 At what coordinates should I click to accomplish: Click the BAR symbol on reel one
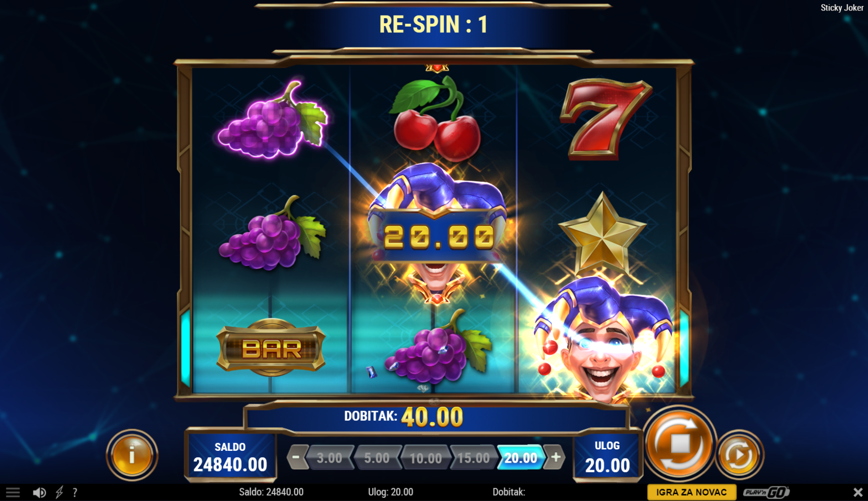[x=271, y=348]
